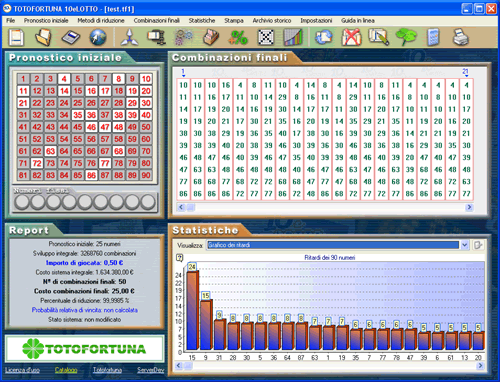Screen dimensions: 500x382
Task: Click the printer toolbar icon
Action: coord(461,37)
